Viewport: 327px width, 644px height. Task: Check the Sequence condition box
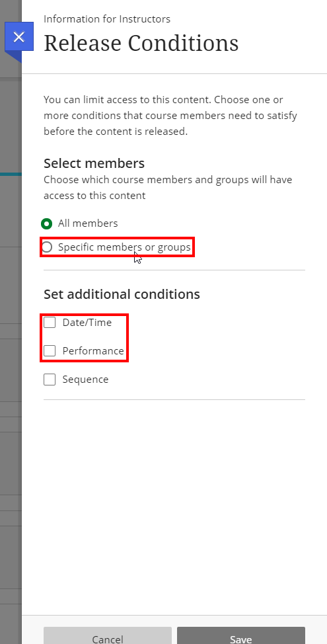tap(50, 380)
